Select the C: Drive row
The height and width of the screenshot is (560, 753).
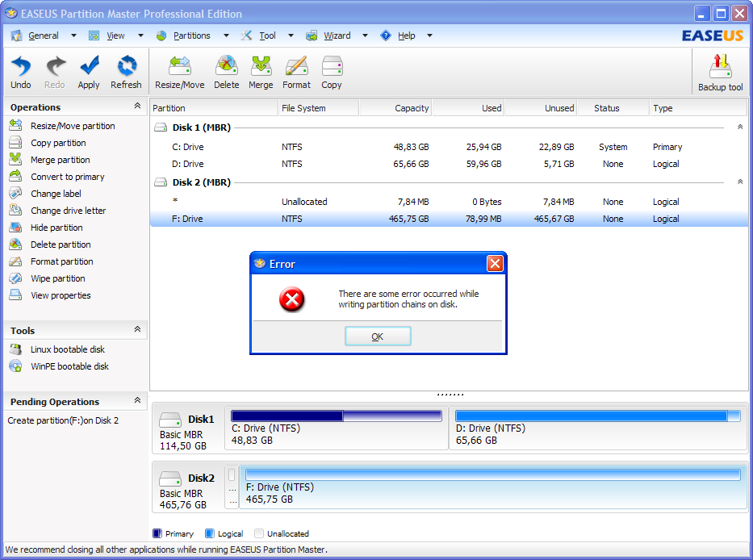449,147
